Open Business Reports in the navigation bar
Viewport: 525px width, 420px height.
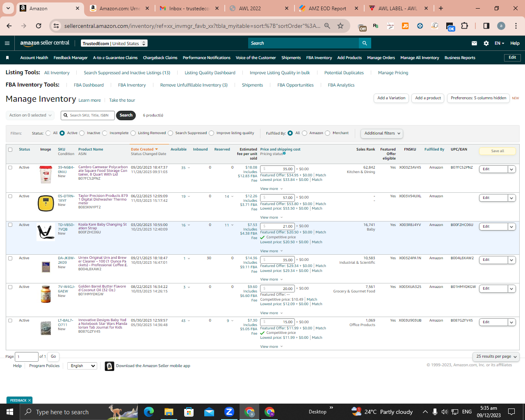coord(460,58)
